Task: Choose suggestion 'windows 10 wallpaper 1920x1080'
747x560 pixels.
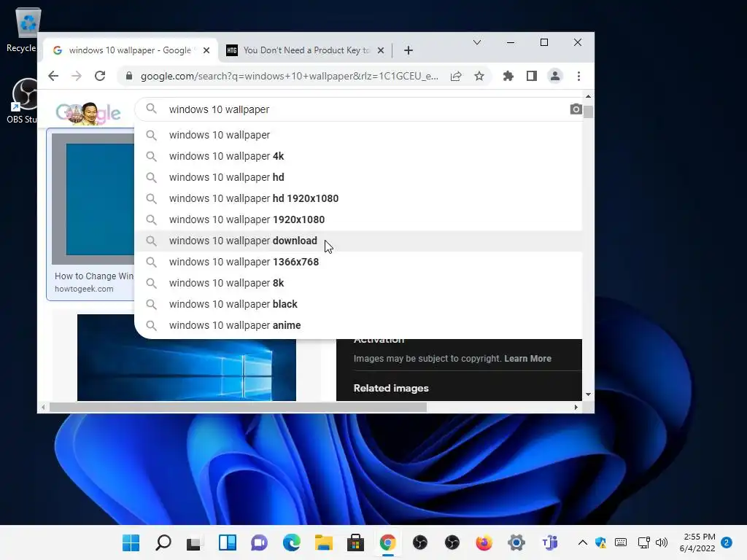Action: tap(358, 219)
